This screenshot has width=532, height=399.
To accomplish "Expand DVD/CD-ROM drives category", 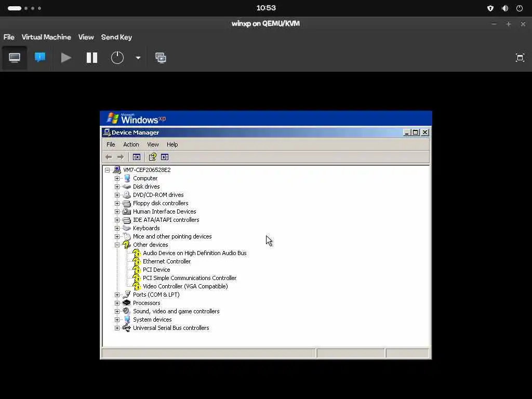I will pyautogui.click(x=117, y=195).
